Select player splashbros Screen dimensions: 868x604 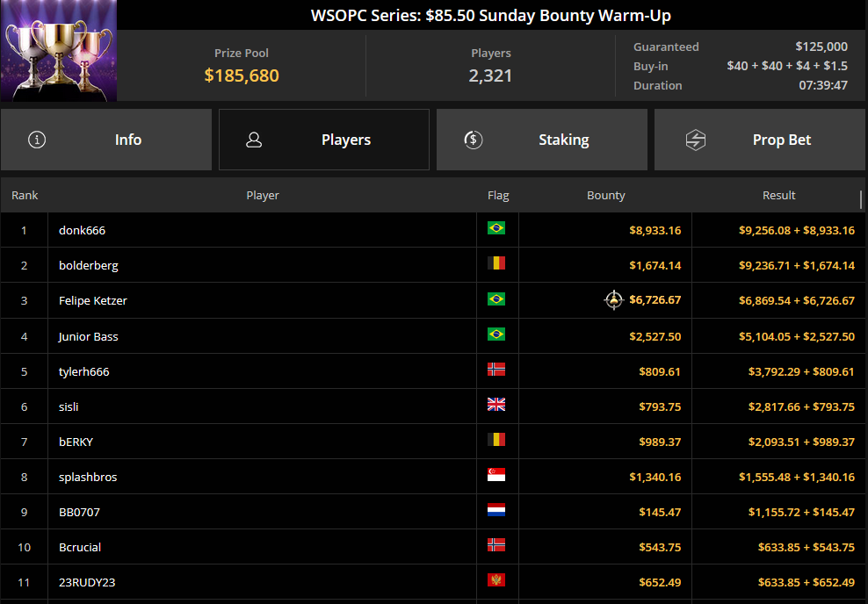click(x=88, y=477)
